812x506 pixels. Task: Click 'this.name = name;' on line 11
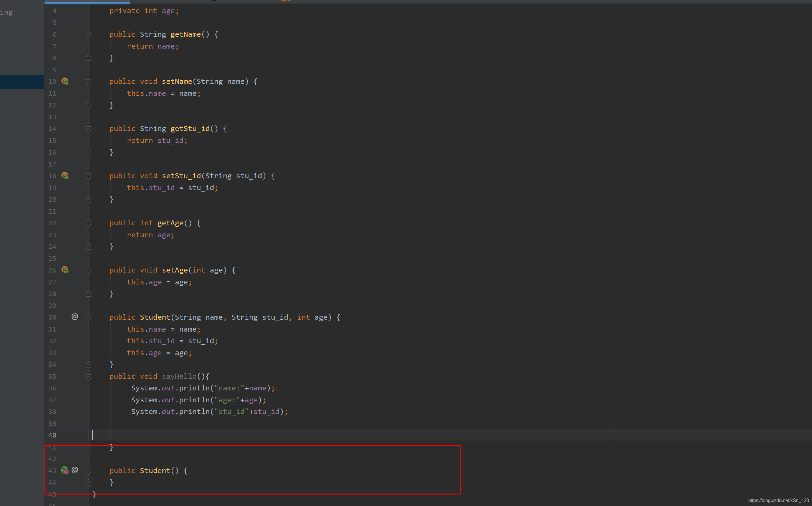164,94
